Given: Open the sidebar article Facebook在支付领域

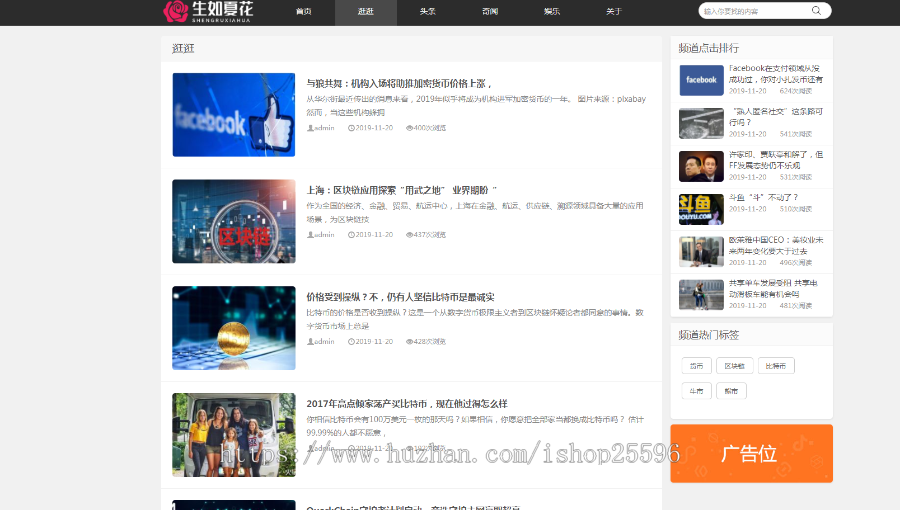Looking at the screenshot, I should tap(776, 73).
